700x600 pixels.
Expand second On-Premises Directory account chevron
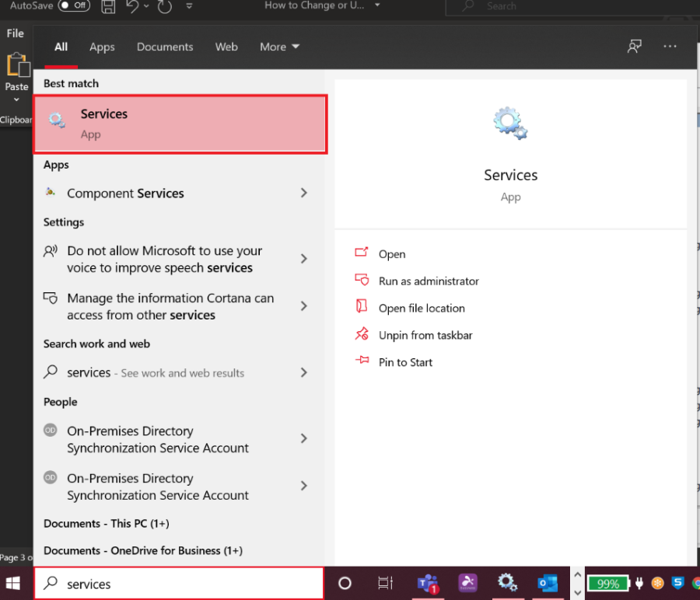coord(304,486)
